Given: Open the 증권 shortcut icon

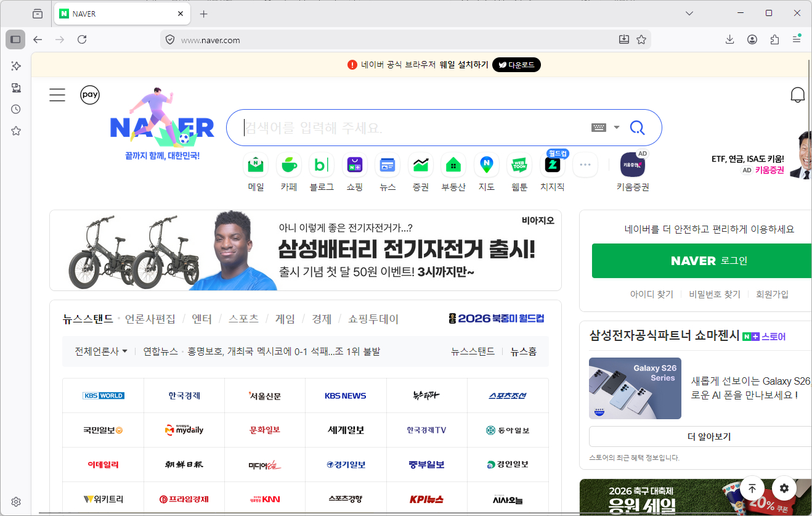Looking at the screenshot, I should coord(421,165).
